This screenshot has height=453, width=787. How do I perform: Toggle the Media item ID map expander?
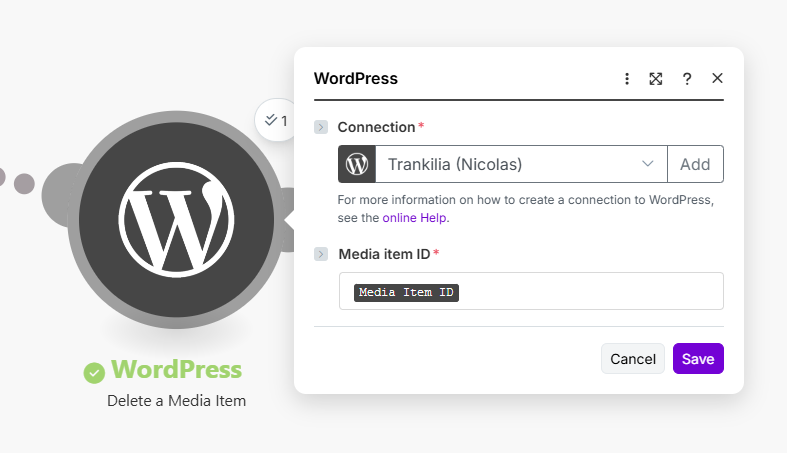coord(321,254)
